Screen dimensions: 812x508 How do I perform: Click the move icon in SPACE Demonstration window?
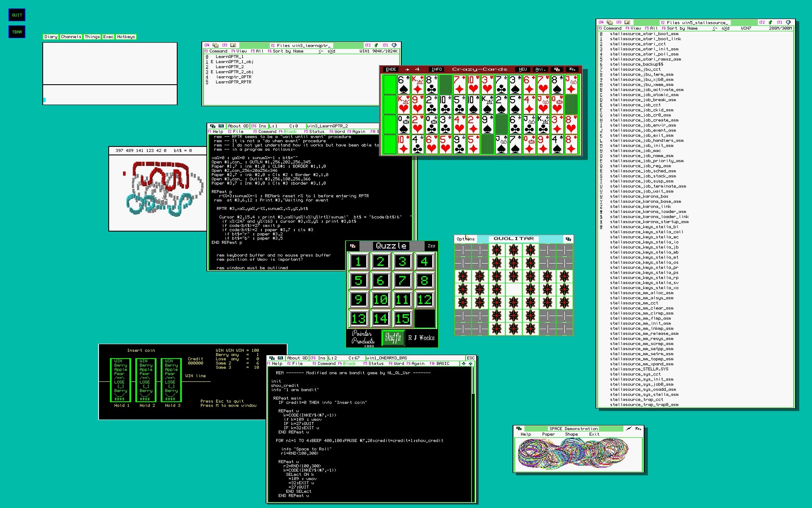[519, 429]
